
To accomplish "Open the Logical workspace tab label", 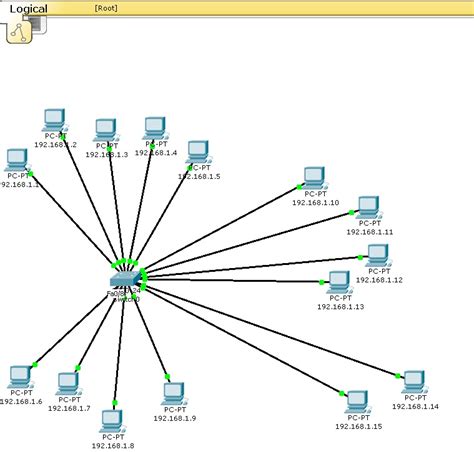I will pyautogui.click(x=28, y=9).
